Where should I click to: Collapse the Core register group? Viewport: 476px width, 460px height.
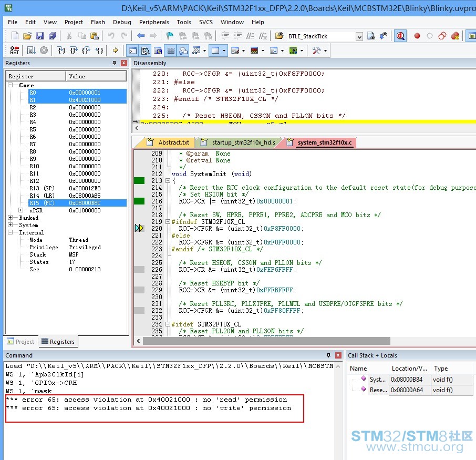(x=11, y=85)
